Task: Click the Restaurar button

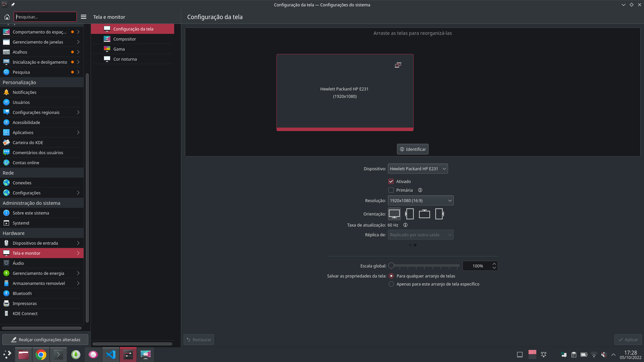Action: 199,340
